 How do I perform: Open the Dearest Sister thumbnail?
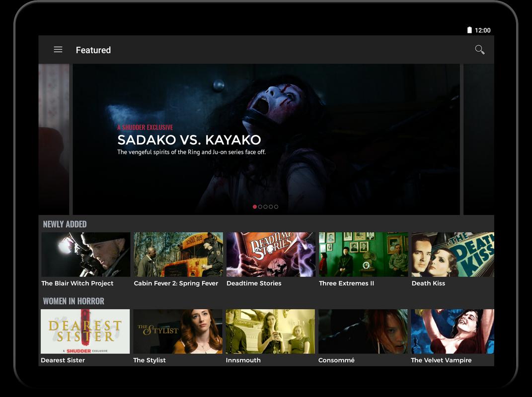pyautogui.click(x=85, y=331)
